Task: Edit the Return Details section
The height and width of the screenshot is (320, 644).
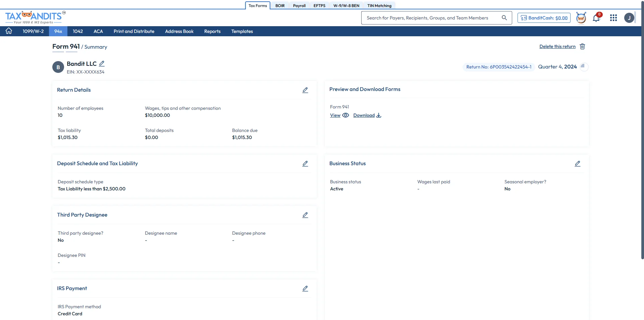Action: click(x=305, y=90)
